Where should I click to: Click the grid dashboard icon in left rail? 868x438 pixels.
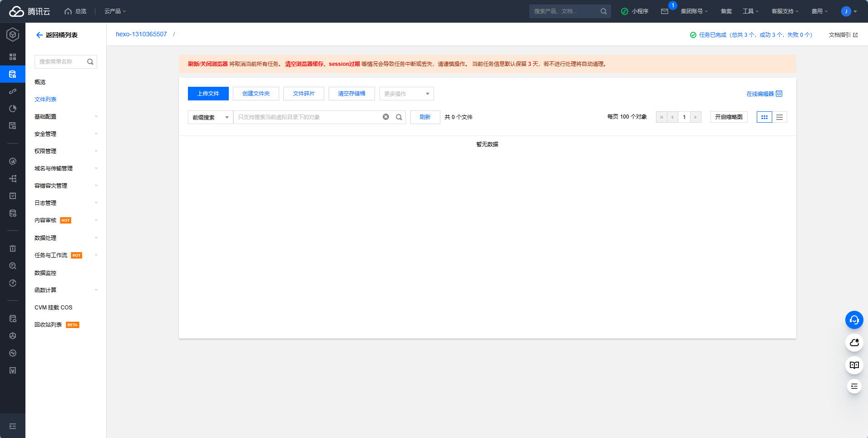[13, 57]
